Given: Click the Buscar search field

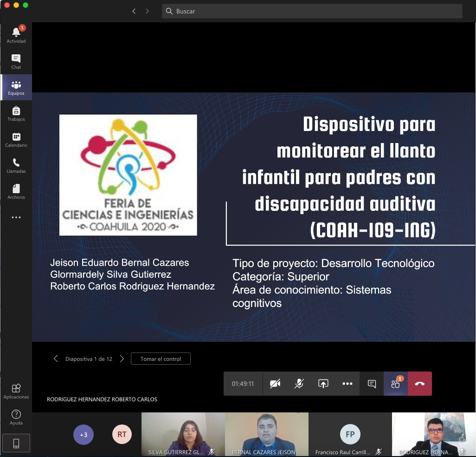Looking at the screenshot, I should coord(312,11).
